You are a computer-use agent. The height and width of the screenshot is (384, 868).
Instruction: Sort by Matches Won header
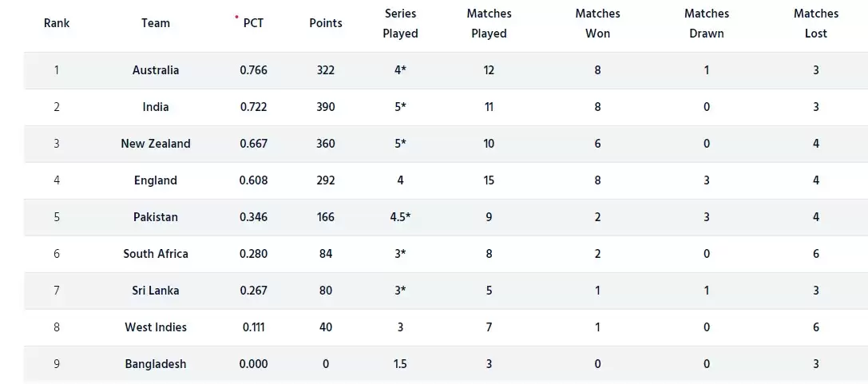pos(597,24)
